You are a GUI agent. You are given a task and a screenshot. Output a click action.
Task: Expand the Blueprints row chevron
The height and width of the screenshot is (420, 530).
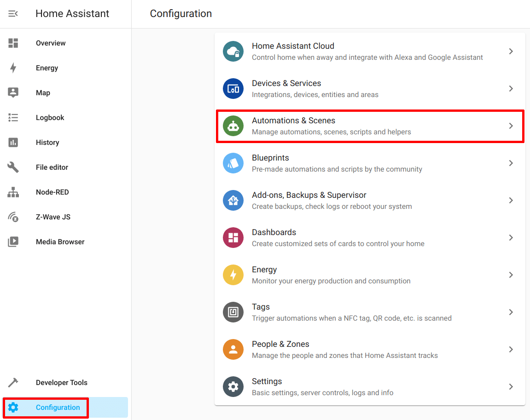click(x=511, y=163)
